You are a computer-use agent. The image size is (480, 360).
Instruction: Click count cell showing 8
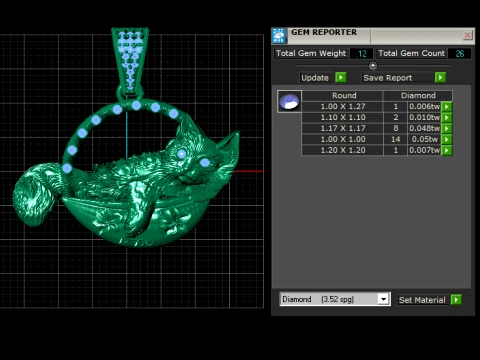pyautogui.click(x=395, y=128)
